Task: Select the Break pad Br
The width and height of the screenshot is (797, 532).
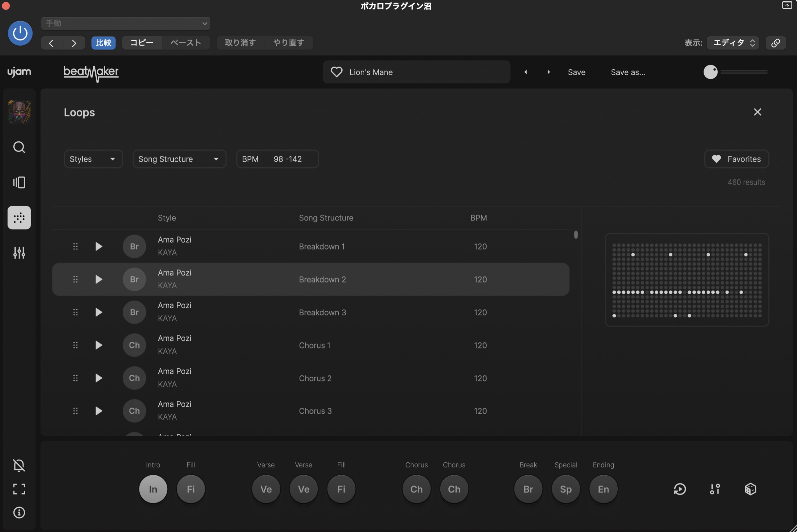Action: [x=528, y=489]
